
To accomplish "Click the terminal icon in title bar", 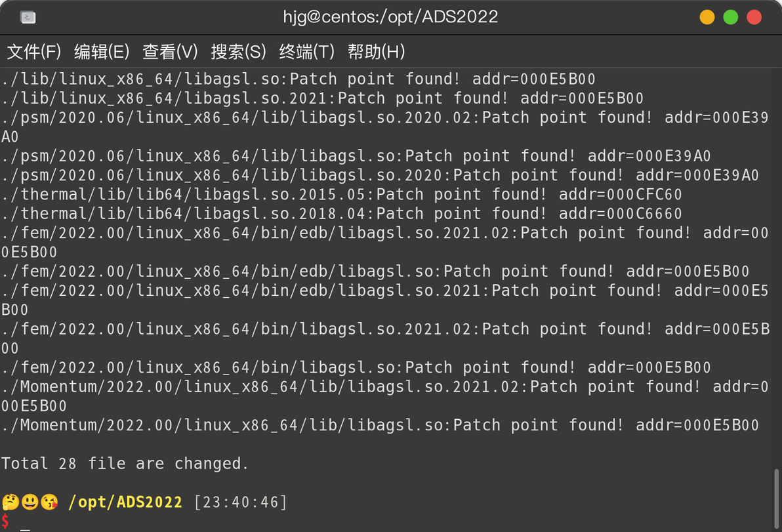I will 28,18.
